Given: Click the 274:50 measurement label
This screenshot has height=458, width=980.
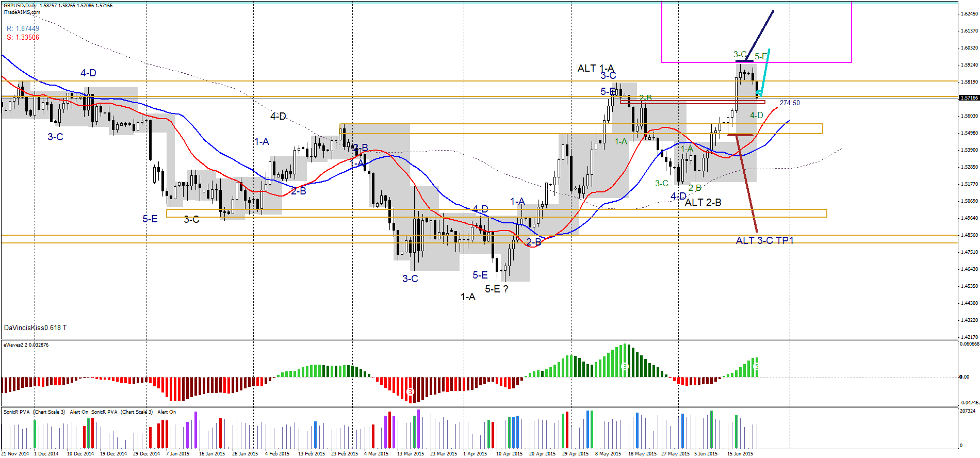Looking at the screenshot, I should [790, 103].
